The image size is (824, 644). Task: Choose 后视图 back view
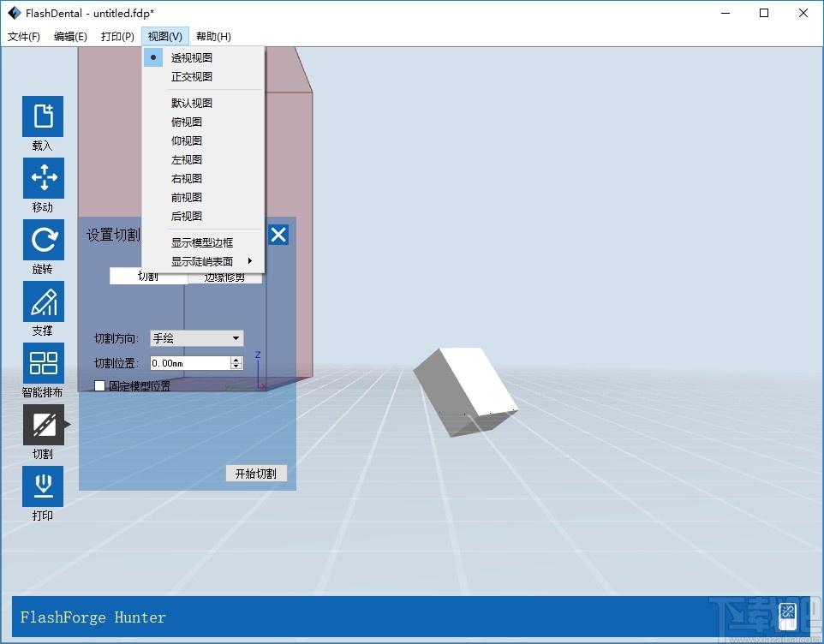203,216
